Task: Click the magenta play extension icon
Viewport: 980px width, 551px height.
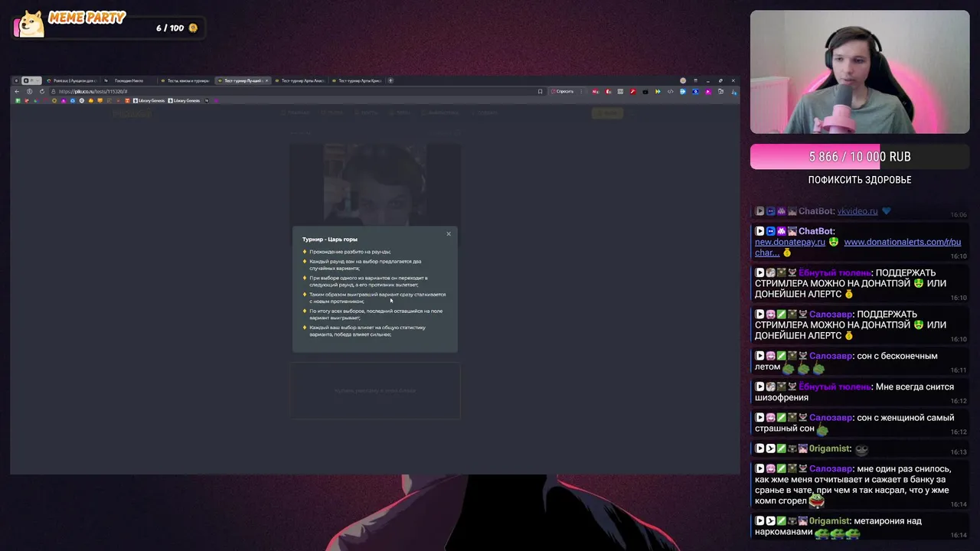Action: 708,92
